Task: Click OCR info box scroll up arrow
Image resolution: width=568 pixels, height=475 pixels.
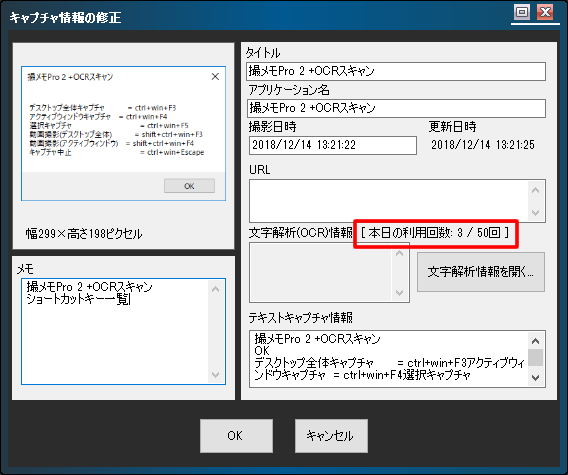Action: pos(400,253)
